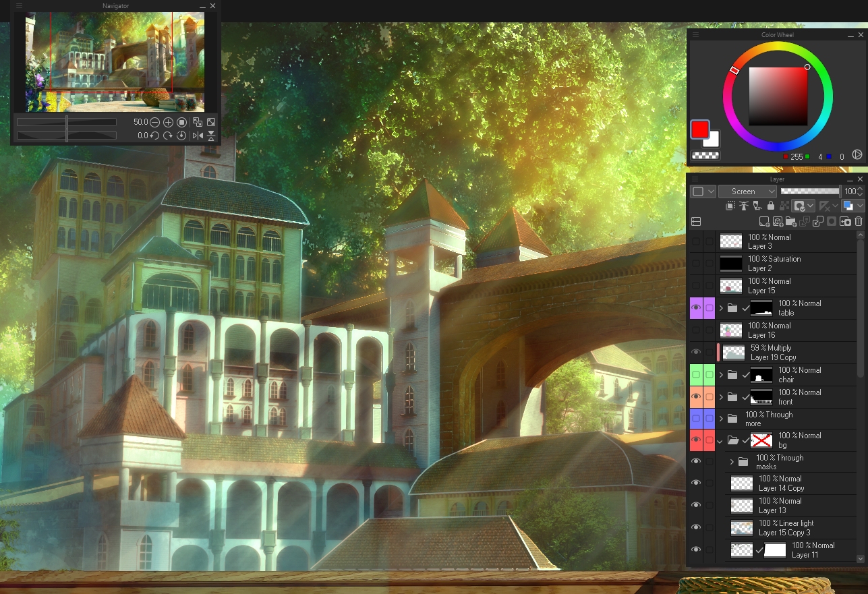Click zoom in button in Navigator

(x=169, y=122)
